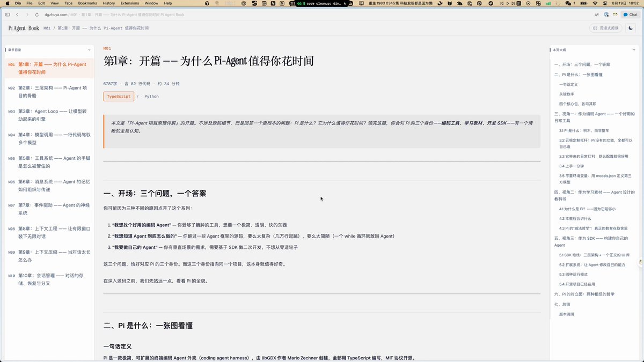Collapse the 章节目录 chapter list chevron
Viewport: 644px width, 362px height.
click(90, 50)
